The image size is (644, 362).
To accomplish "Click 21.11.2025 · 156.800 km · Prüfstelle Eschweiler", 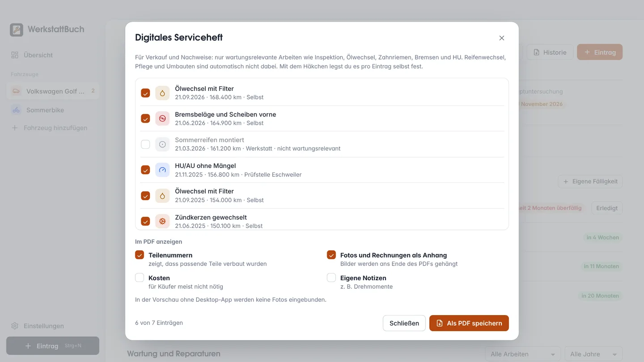I will point(238,174).
